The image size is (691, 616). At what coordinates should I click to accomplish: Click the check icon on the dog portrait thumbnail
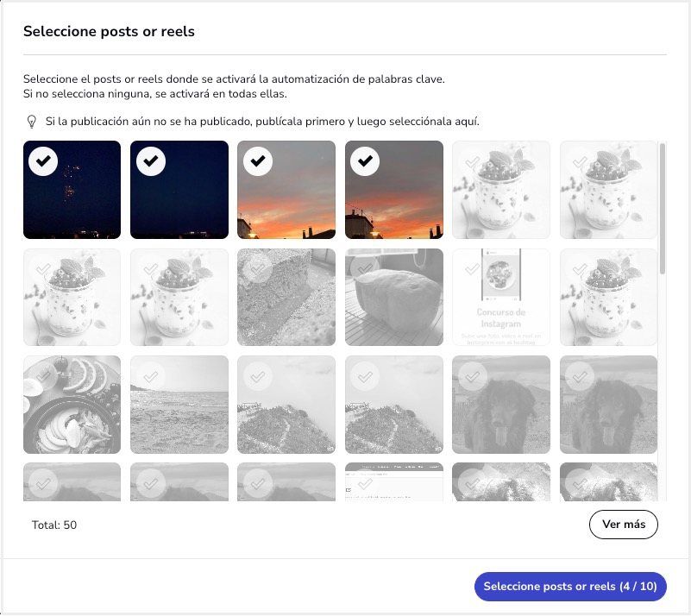(472, 378)
